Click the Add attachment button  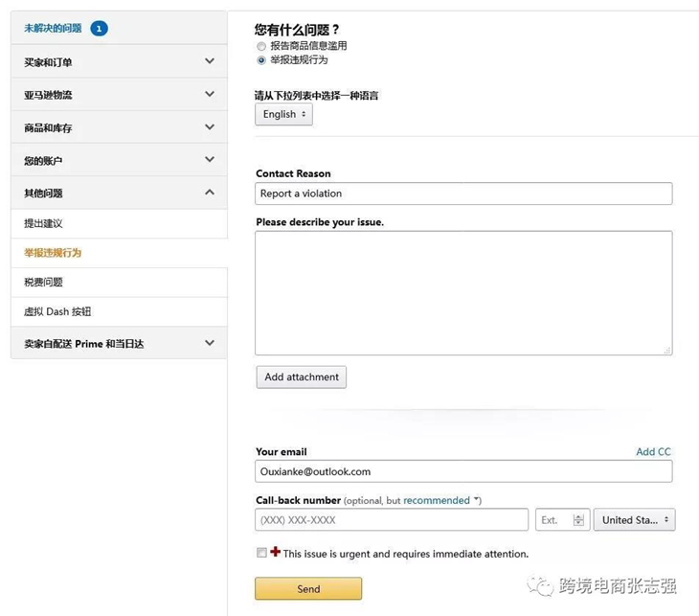tap(302, 377)
